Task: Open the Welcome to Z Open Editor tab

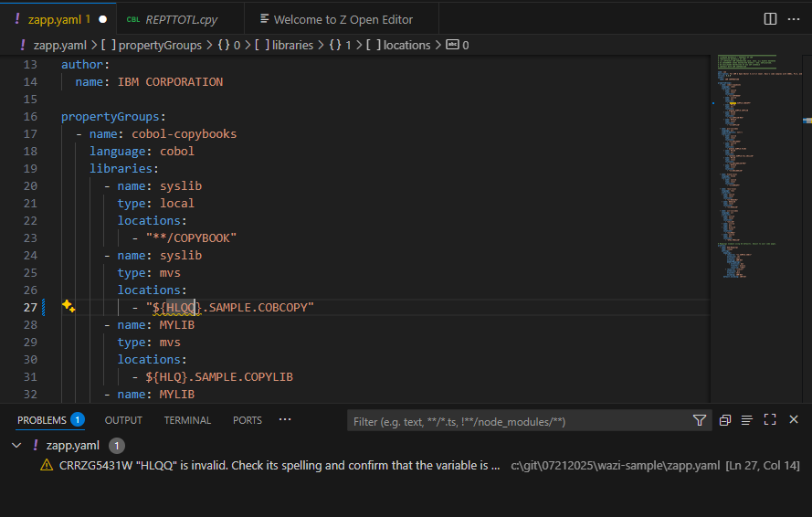Action: (343, 20)
